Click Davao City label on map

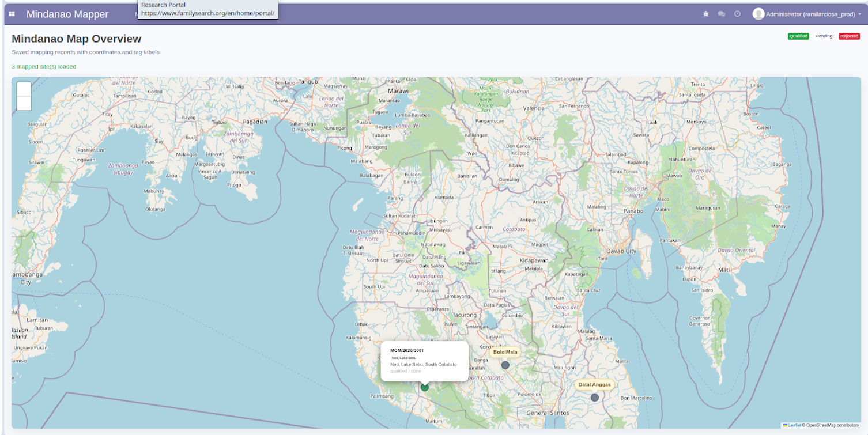click(x=622, y=251)
